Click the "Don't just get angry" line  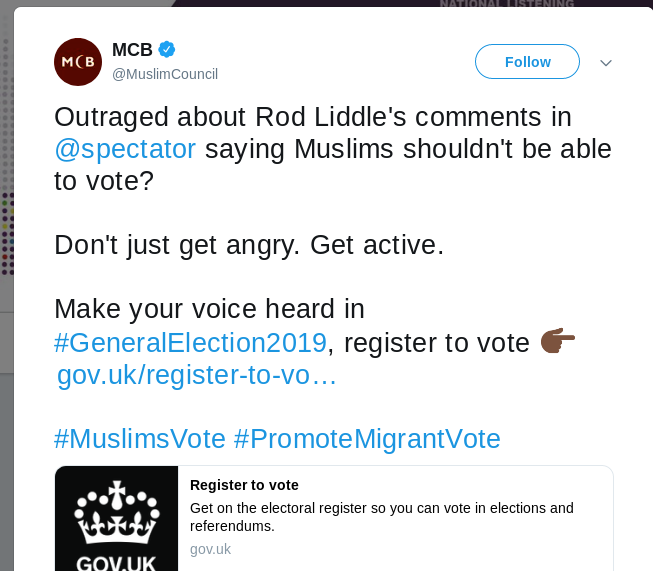click(248, 245)
